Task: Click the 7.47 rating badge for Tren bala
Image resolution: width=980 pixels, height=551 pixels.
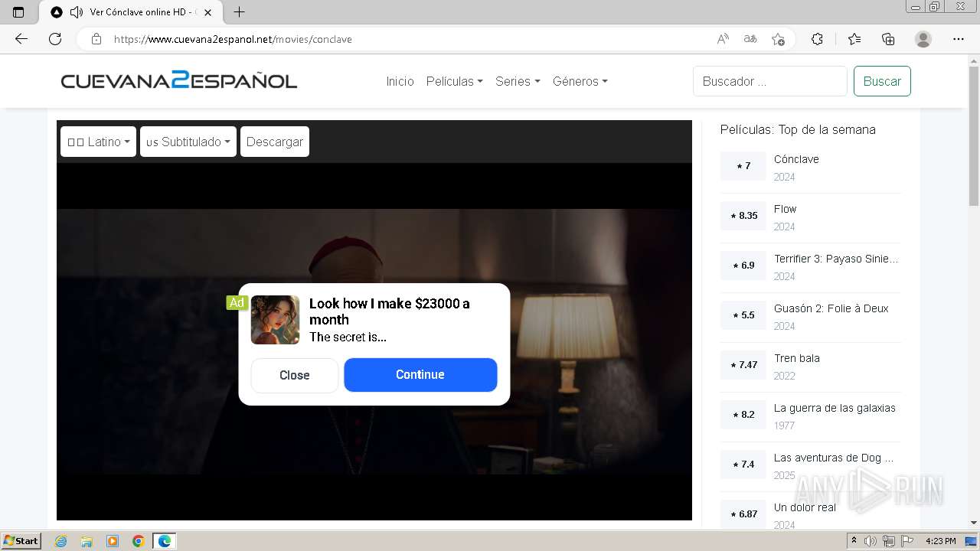Action: click(x=743, y=365)
